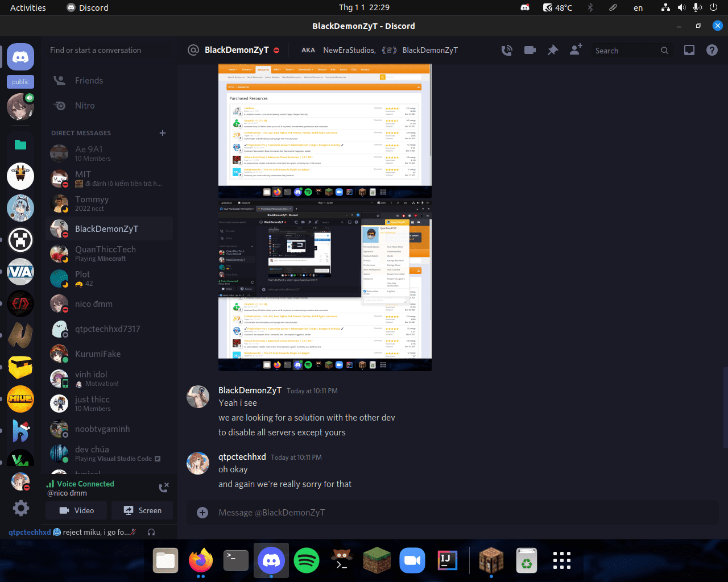Share Screen in voice panel
728x582 pixels.
tap(142, 510)
